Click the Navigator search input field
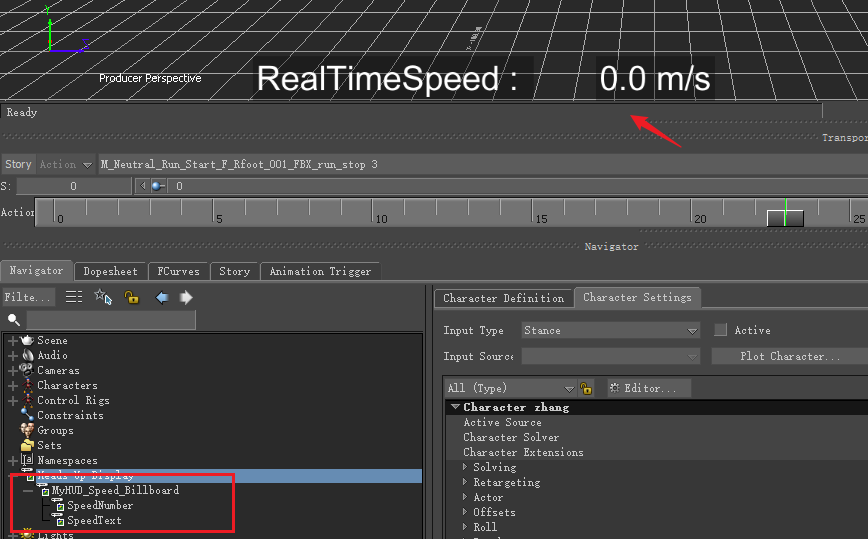The width and height of the screenshot is (868, 539). coord(110,320)
